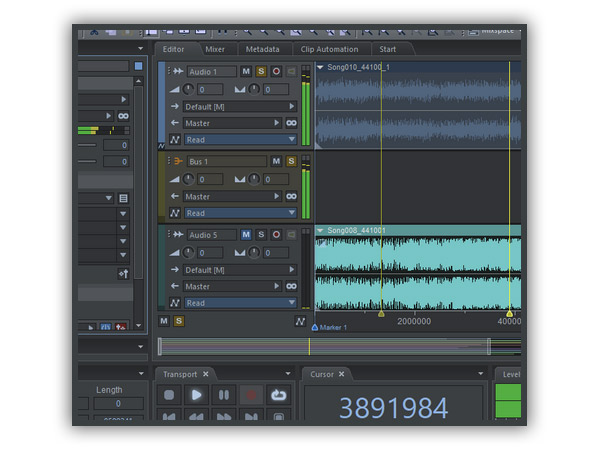Click the Audio 1 track name field
This screenshot has width=600, height=450.
[212, 72]
